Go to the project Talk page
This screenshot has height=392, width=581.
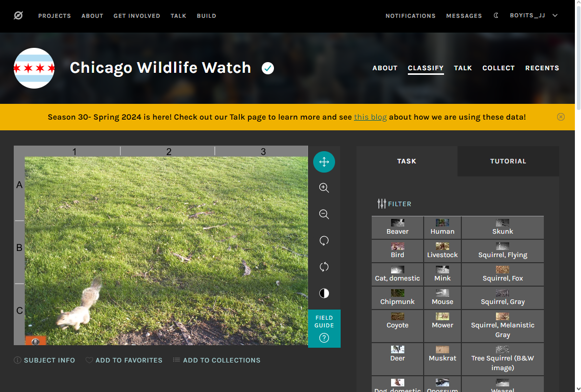coord(463,68)
